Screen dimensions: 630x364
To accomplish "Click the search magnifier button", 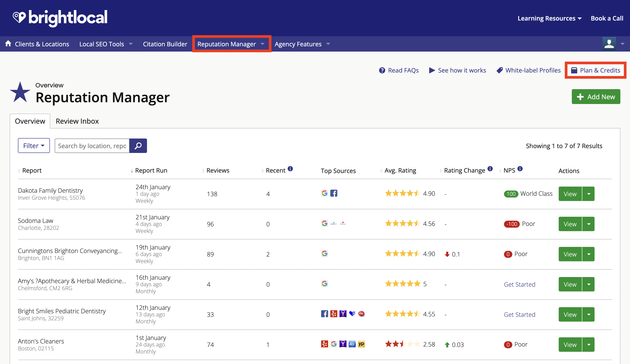I will point(138,146).
